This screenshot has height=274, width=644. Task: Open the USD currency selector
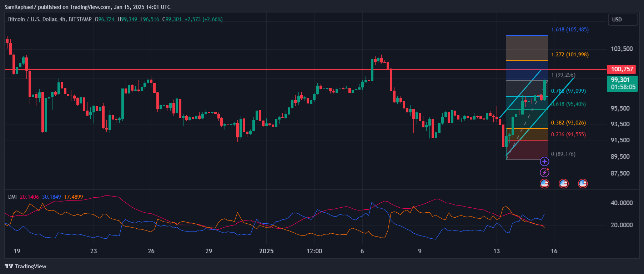(623, 20)
